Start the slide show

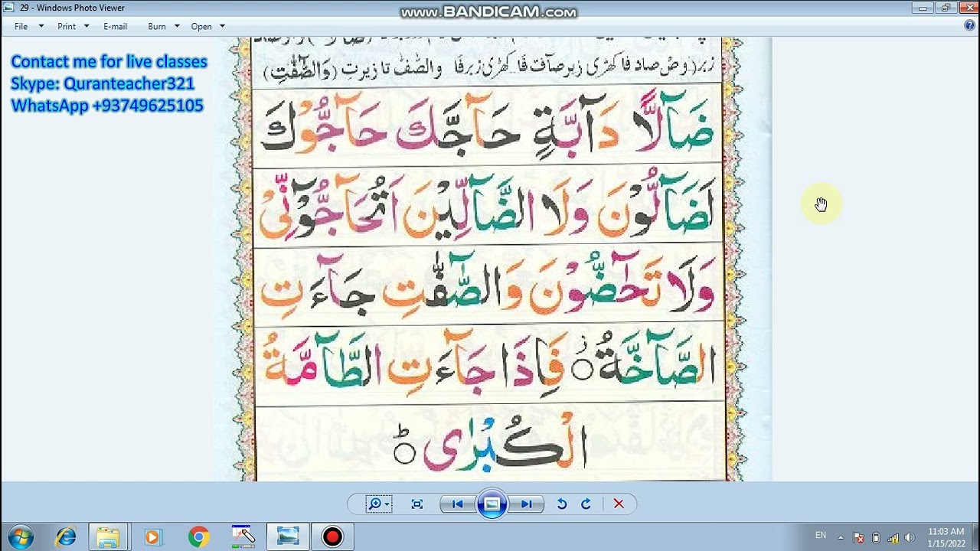(492, 504)
